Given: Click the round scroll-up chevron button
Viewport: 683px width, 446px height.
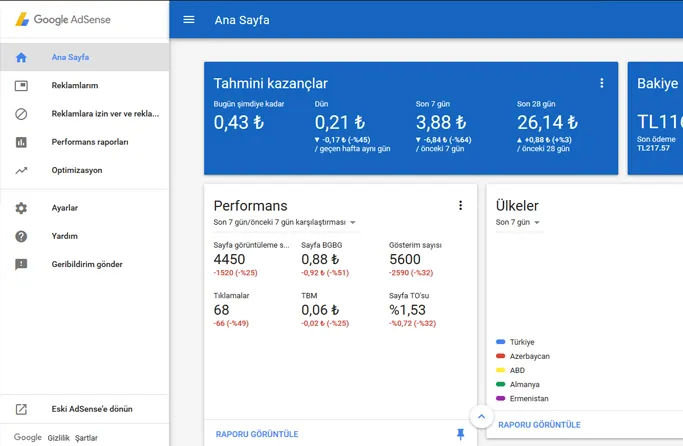Looking at the screenshot, I should coord(481,416).
